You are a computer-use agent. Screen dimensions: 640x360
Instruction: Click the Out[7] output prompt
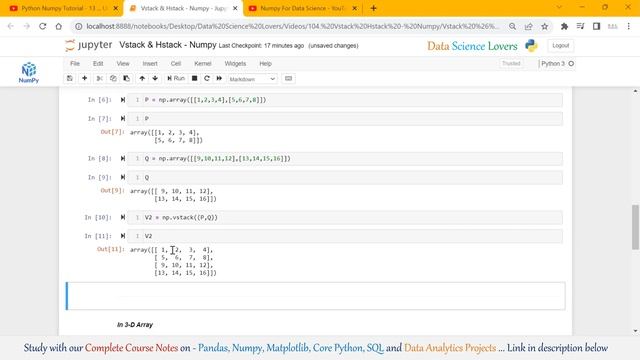(x=112, y=132)
